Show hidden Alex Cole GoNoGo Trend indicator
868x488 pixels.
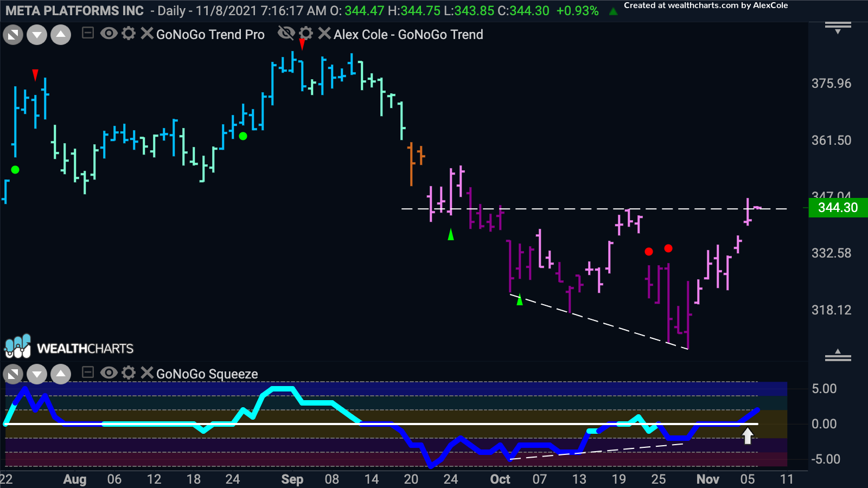coord(286,34)
